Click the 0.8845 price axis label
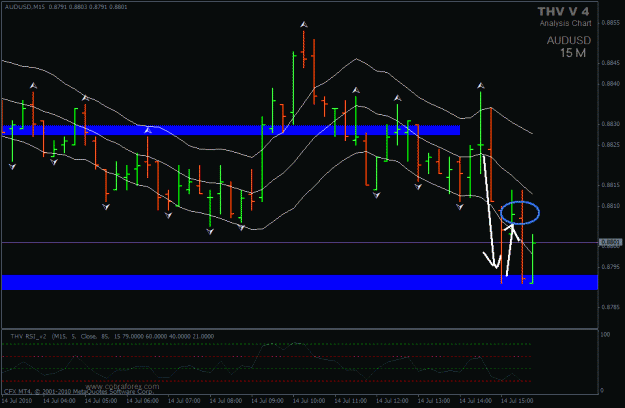The width and height of the screenshot is (625, 408). pyautogui.click(x=610, y=63)
